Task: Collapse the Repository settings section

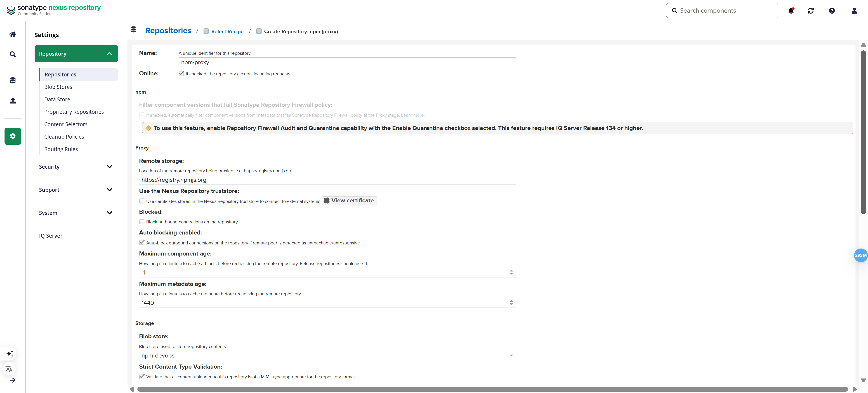Action: click(x=76, y=54)
